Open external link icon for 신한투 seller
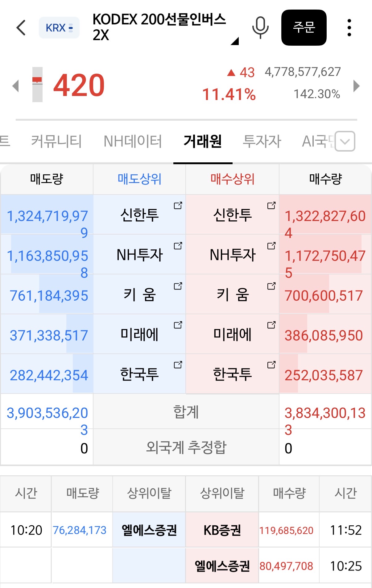Screen dimensions: 372x588 point(178,206)
